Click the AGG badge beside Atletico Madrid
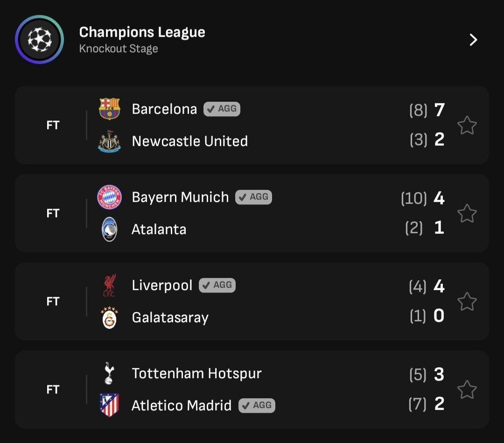This screenshot has width=504, height=443. click(257, 406)
